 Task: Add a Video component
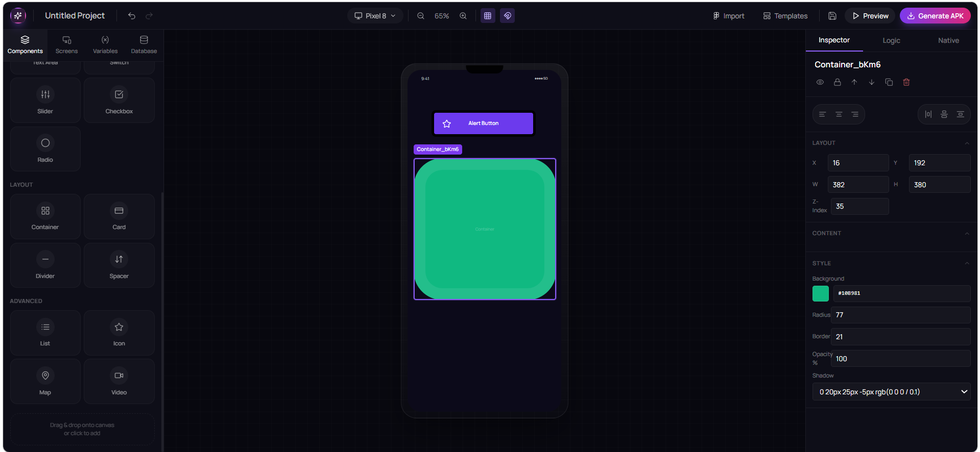point(119,382)
